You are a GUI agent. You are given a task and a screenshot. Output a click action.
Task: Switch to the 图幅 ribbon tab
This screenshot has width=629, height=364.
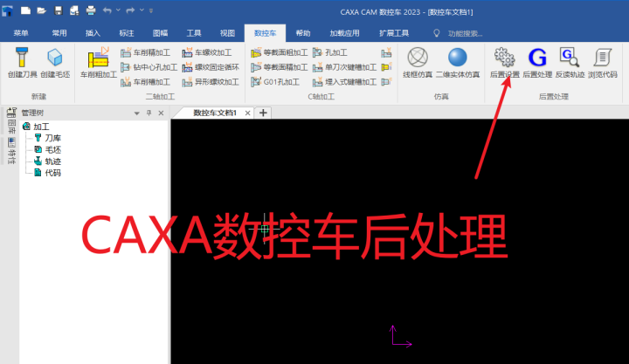click(160, 33)
